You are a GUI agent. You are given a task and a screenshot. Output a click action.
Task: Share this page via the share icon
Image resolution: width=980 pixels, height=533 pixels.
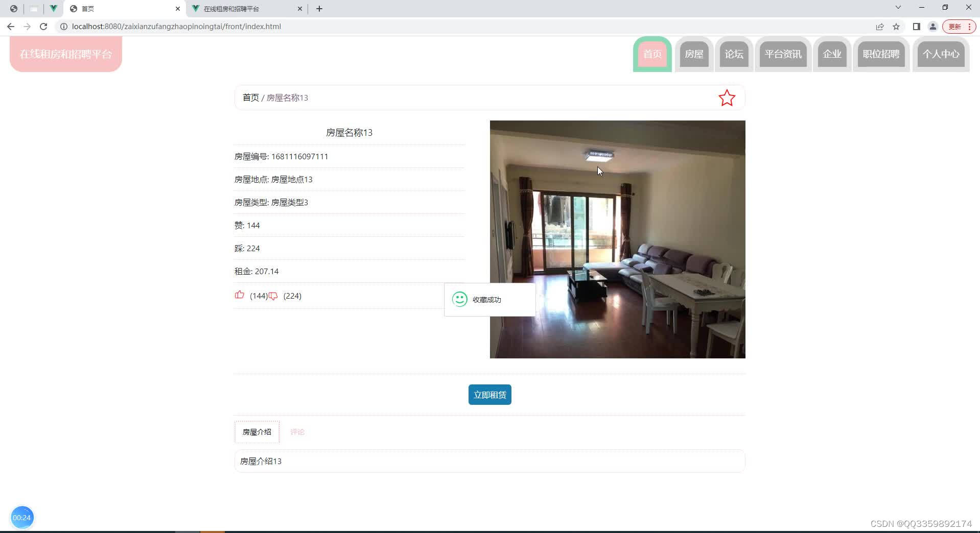click(880, 27)
